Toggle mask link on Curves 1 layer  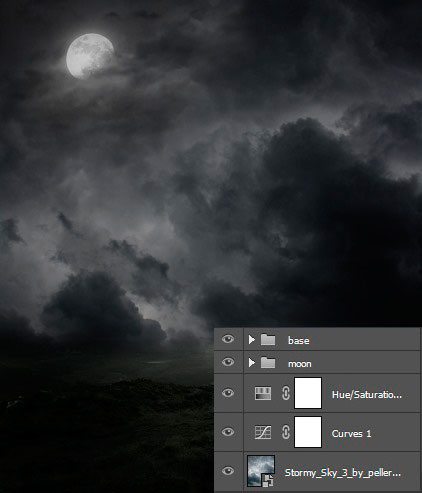pos(286,432)
